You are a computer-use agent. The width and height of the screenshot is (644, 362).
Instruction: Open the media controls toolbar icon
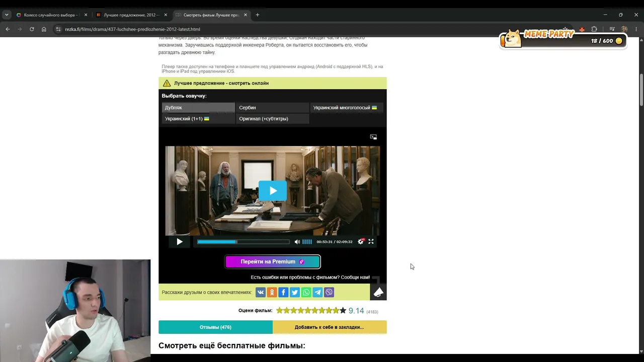point(612,29)
